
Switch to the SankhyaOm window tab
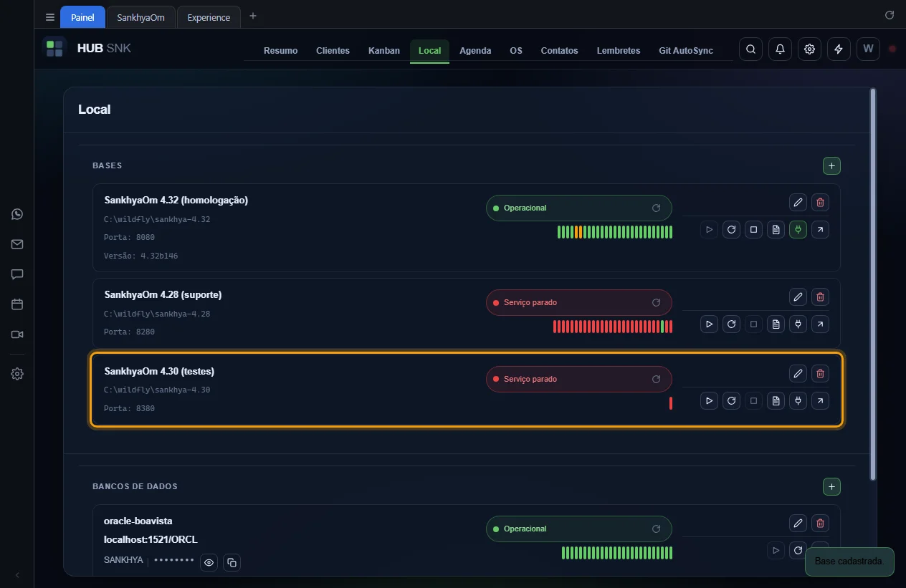141,17
